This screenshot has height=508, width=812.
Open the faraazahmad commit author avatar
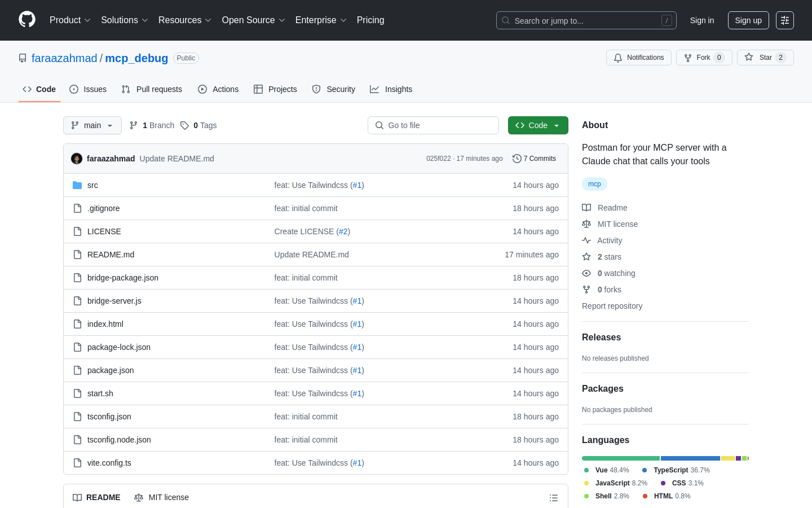coord(77,159)
